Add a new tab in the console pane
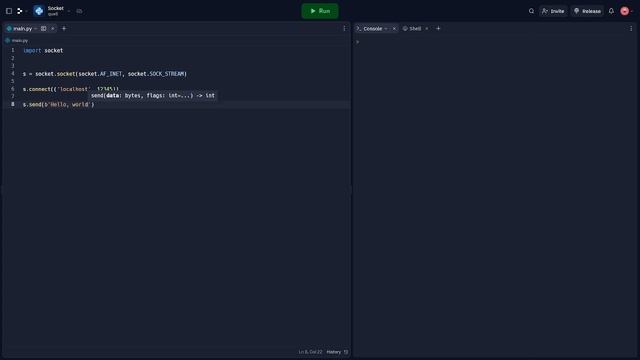The height and width of the screenshot is (360, 640). click(438, 29)
